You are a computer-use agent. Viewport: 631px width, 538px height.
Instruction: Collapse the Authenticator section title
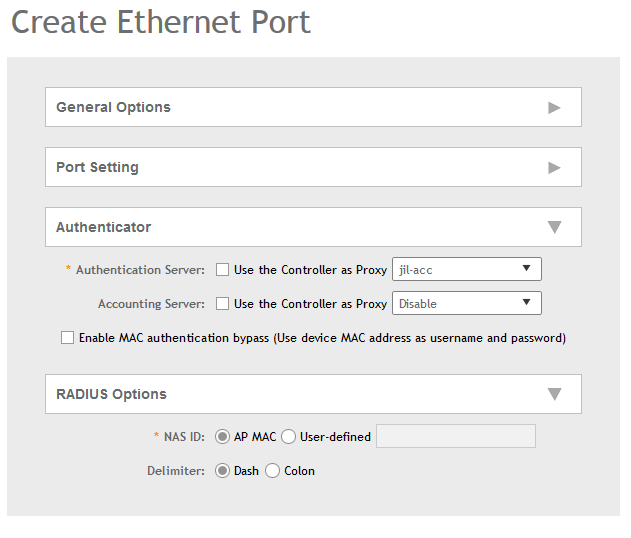pyautogui.click(x=103, y=227)
